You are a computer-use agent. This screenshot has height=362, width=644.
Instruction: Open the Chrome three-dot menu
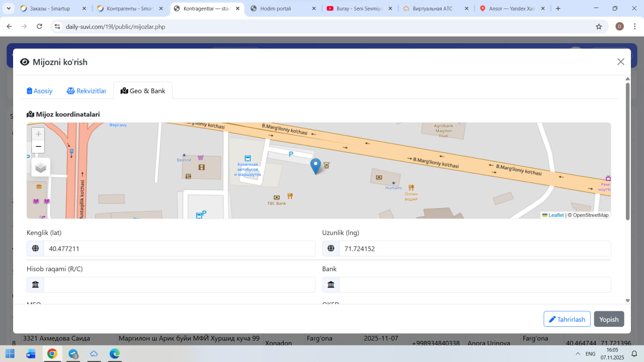(x=634, y=27)
